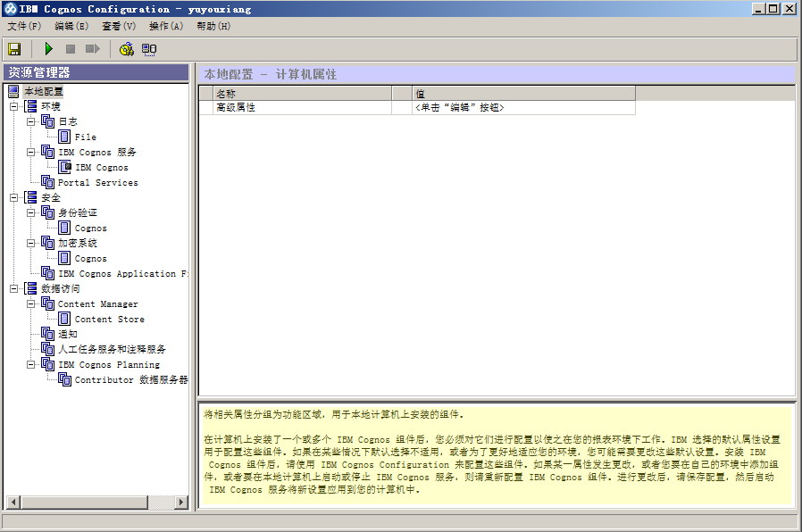Start the service with green play icon
The width and height of the screenshot is (802, 532).
coord(48,49)
